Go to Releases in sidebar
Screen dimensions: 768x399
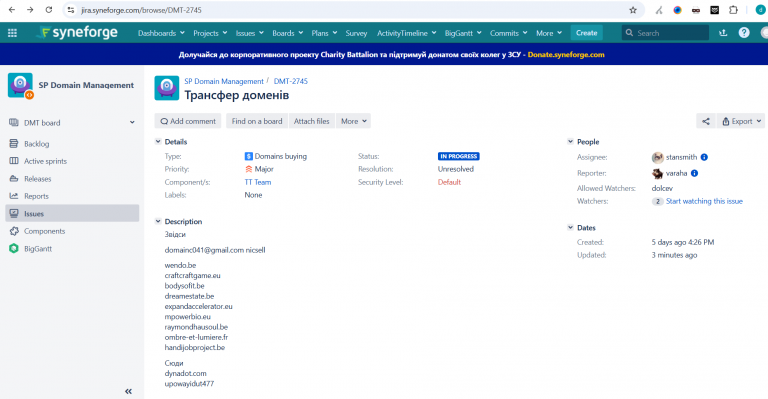37,179
